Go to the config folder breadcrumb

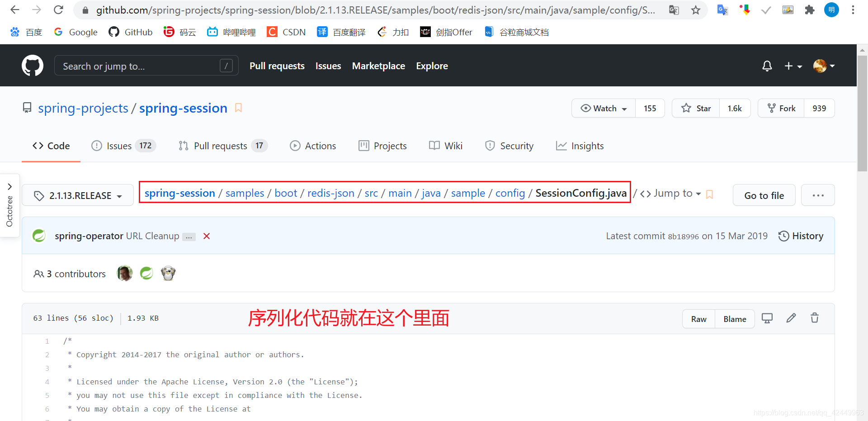(x=510, y=193)
